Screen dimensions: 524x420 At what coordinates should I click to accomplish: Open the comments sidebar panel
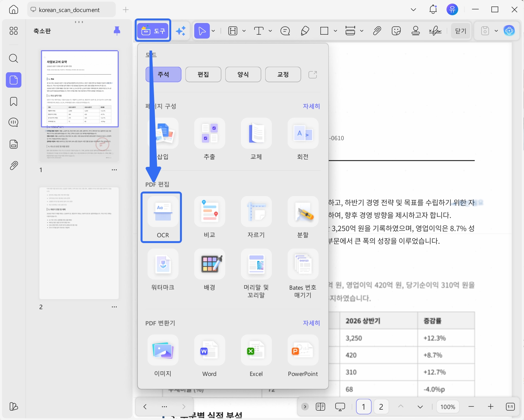(14, 122)
